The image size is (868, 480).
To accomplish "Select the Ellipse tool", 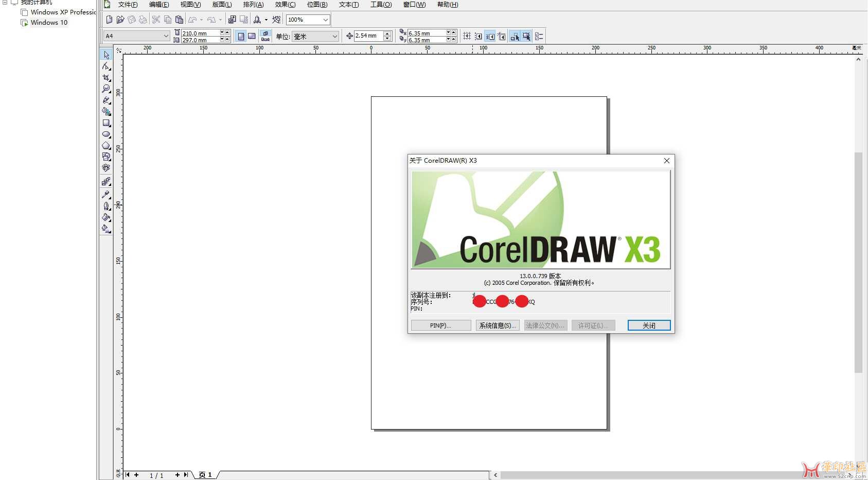I will [x=107, y=134].
